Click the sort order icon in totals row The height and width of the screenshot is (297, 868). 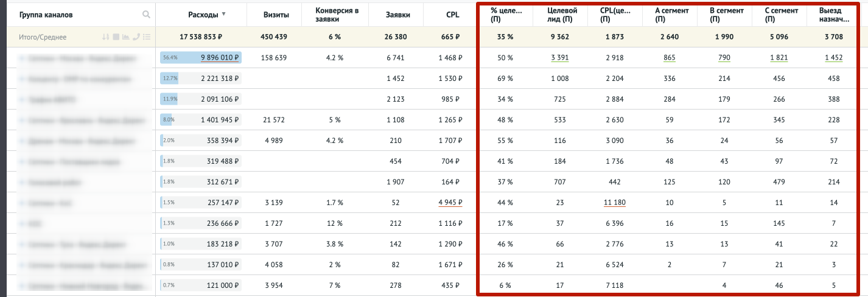click(106, 37)
